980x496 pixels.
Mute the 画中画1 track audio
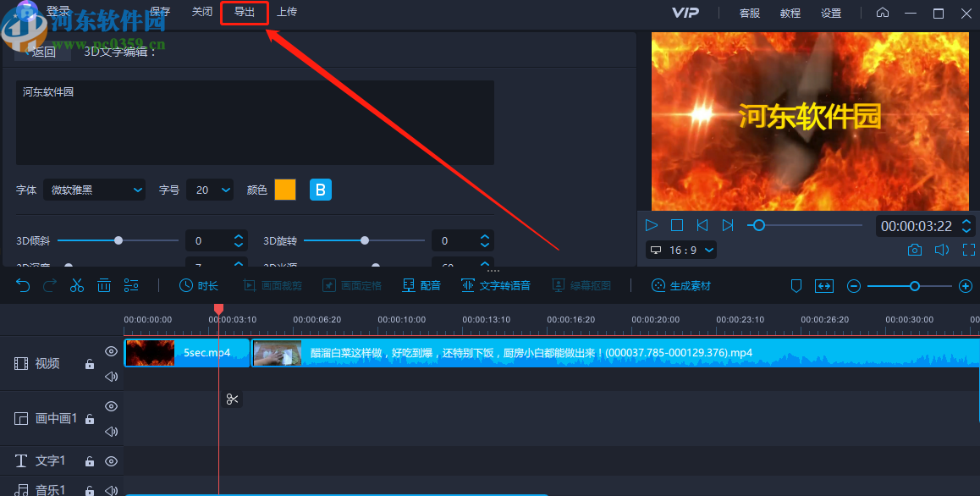(111, 431)
